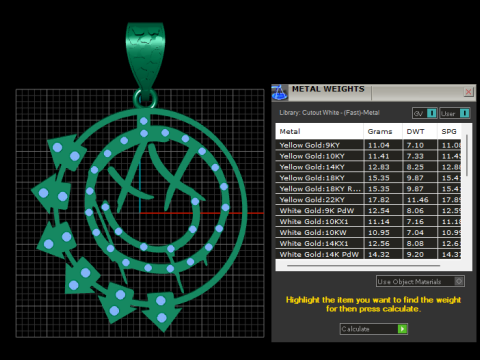Open the Use Object Materials dropdown
The image size is (480, 360).
[x=420, y=282]
